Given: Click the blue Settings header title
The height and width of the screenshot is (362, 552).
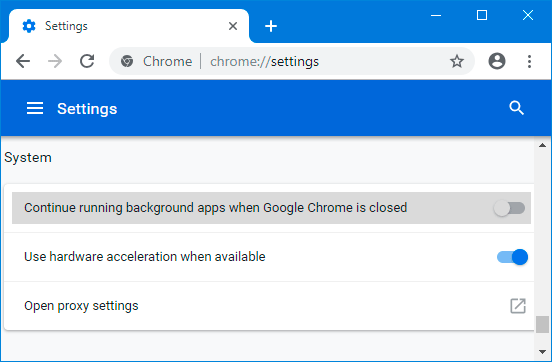Looking at the screenshot, I should pos(87,108).
